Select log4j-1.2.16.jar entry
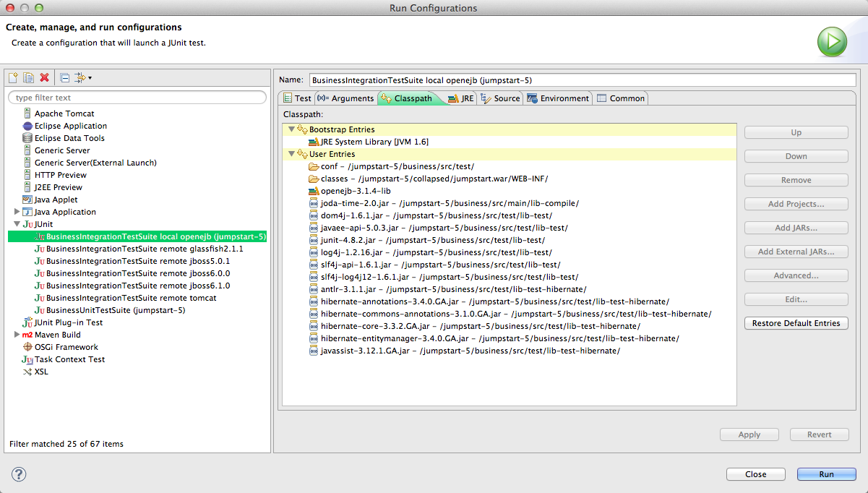 (x=430, y=252)
